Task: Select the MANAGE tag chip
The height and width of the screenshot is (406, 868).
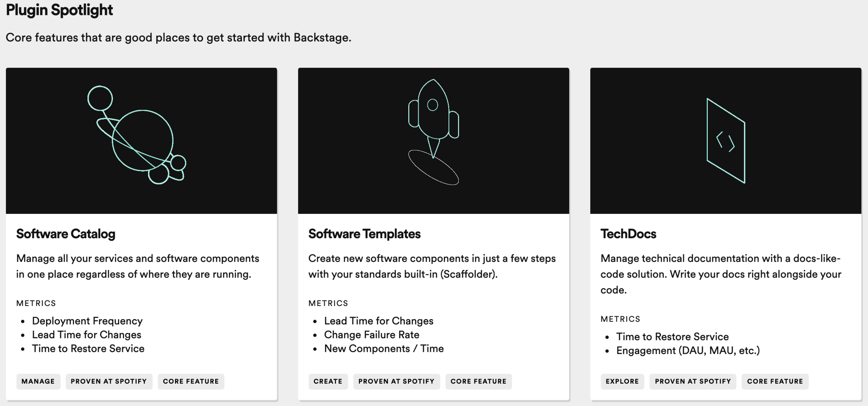Action: [38, 381]
